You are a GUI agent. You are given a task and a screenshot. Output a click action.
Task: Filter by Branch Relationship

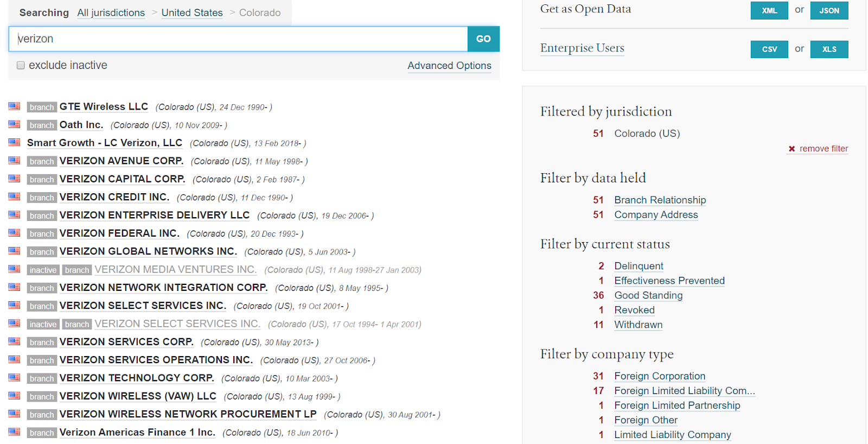coord(660,200)
